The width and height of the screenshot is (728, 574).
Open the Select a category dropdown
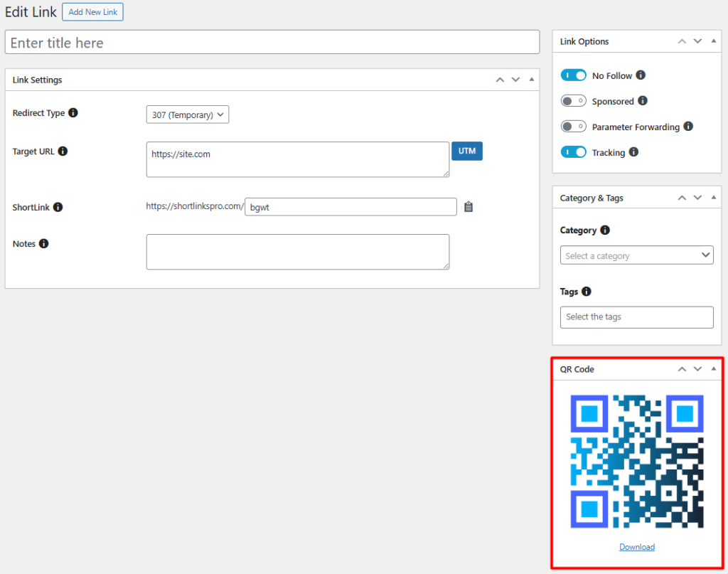636,255
